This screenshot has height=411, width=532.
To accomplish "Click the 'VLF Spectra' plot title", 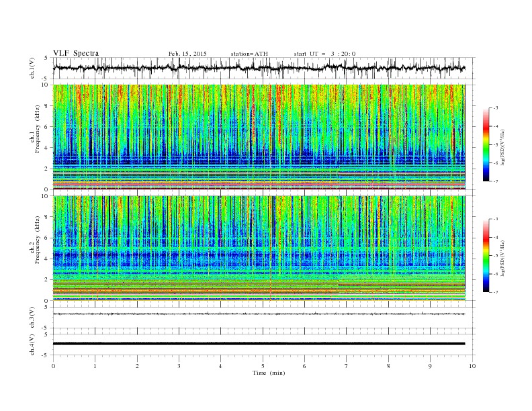I will click(76, 53).
